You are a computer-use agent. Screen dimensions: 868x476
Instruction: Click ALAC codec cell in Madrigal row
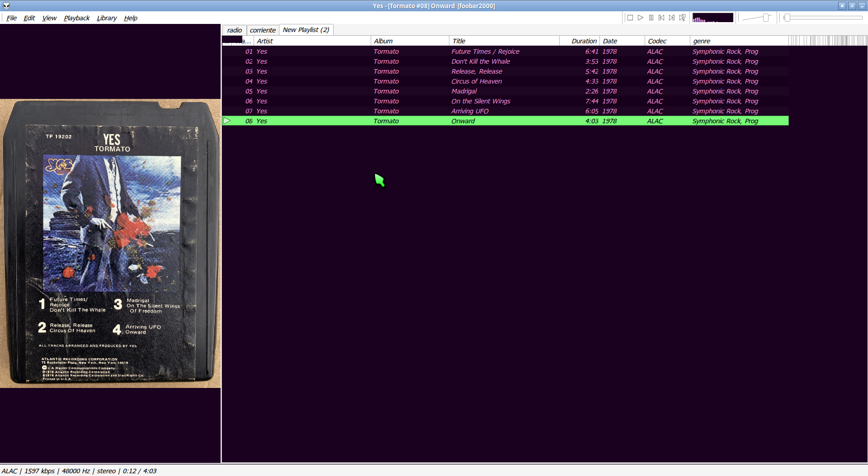655,91
